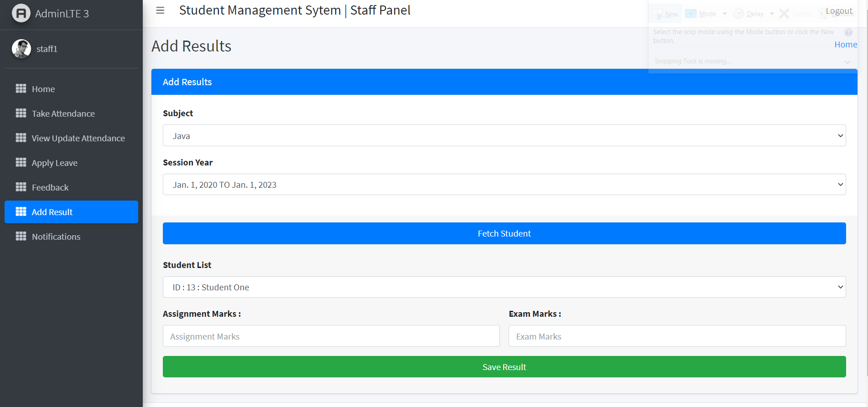Screen dimensions: 868x407
Task: Click the AdminLTE logo icon
Action: pyautogui.click(x=21, y=13)
